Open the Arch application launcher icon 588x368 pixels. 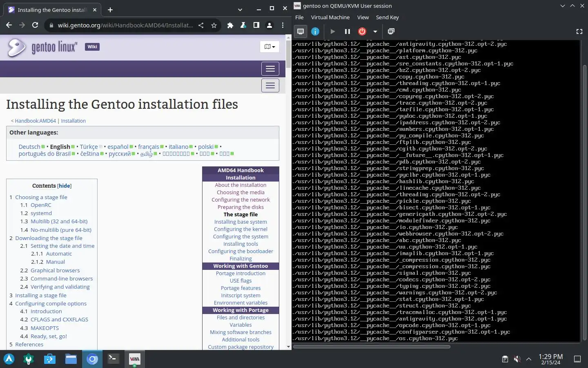[x=9, y=359]
